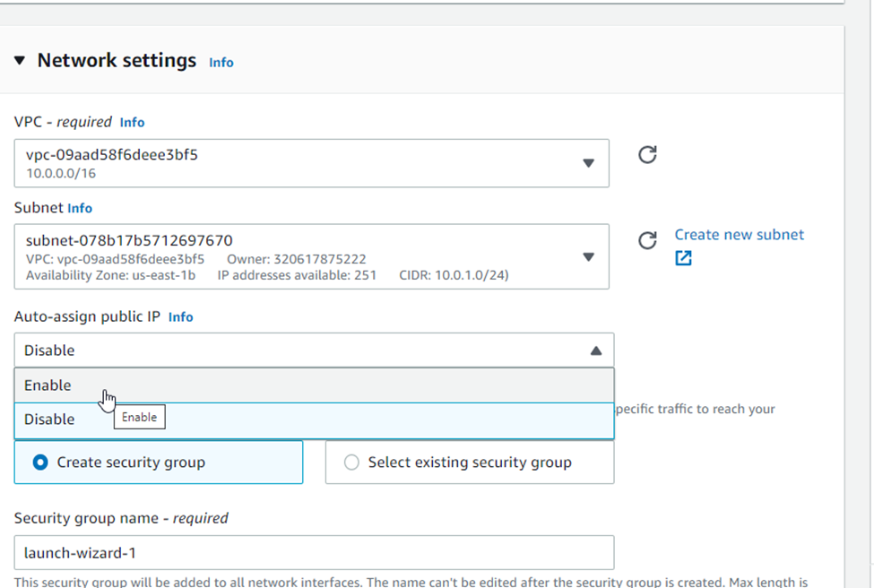This screenshot has width=874, height=588.
Task: Choose Enable in the public IP list
Action: click(x=314, y=385)
